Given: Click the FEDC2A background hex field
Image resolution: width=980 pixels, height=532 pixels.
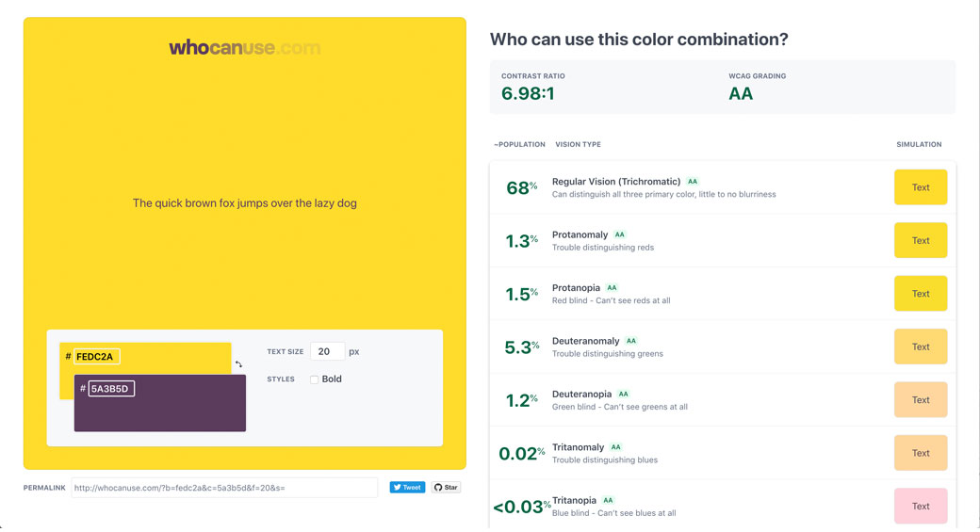Looking at the screenshot, I should click(97, 357).
